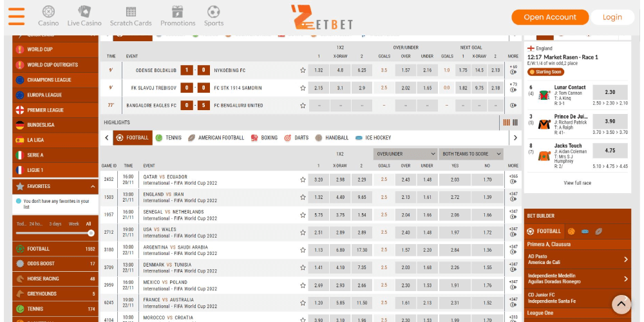Open the hamburger main menu

tap(17, 17)
